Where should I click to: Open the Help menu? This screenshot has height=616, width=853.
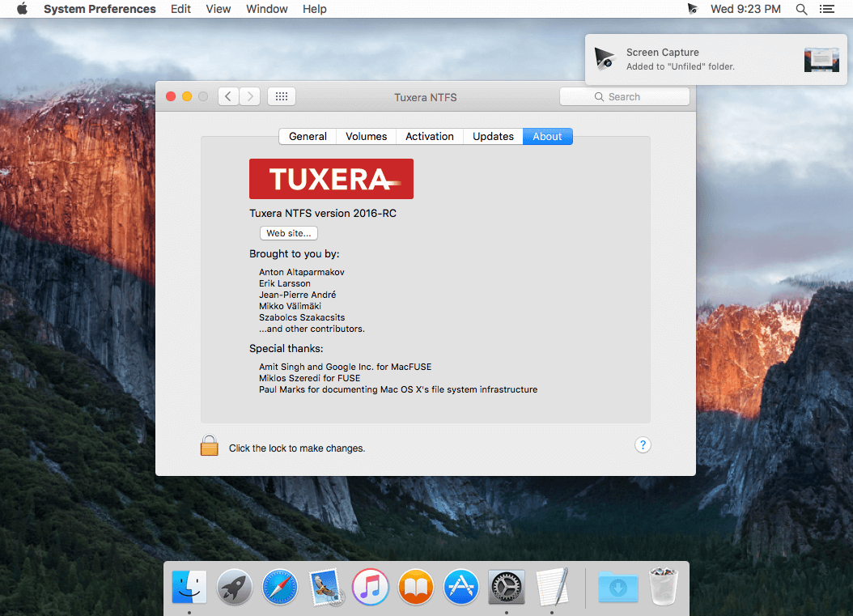[315, 9]
